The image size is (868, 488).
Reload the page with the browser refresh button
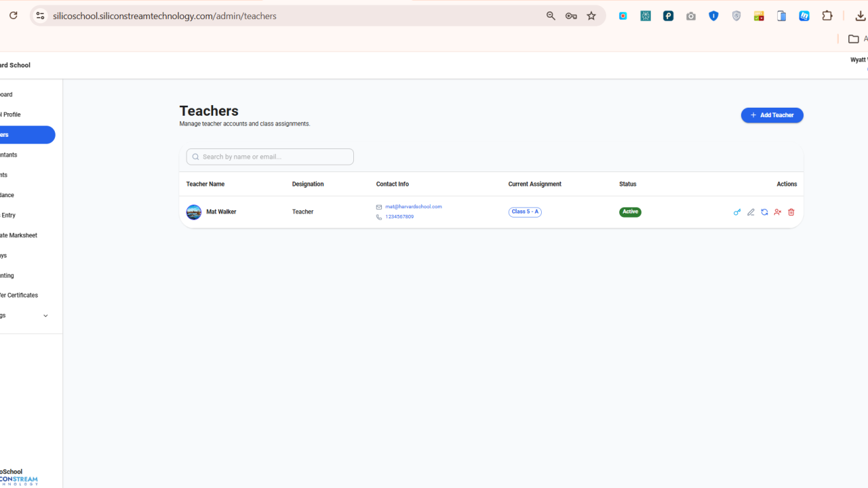coord(13,15)
